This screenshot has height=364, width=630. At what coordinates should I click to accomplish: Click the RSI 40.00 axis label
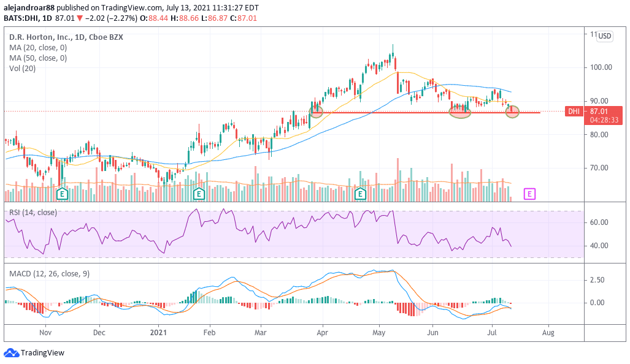pyautogui.click(x=599, y=246)
